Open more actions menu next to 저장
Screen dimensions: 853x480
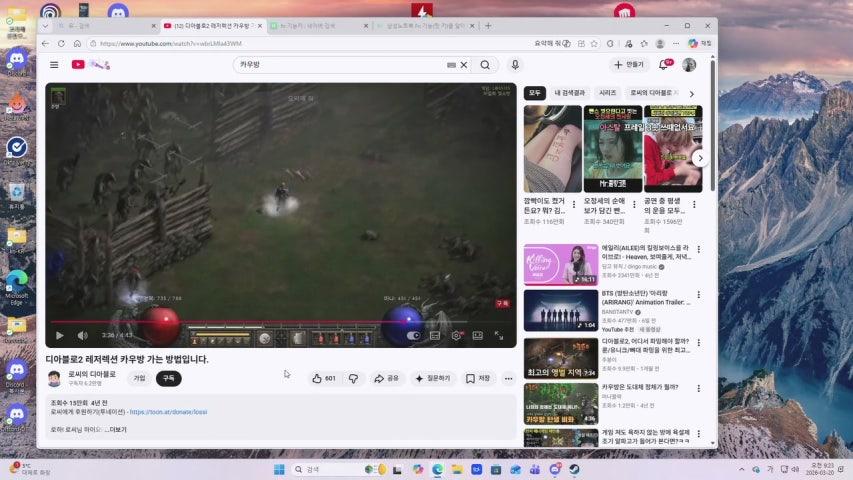click(x=508, y=379)
